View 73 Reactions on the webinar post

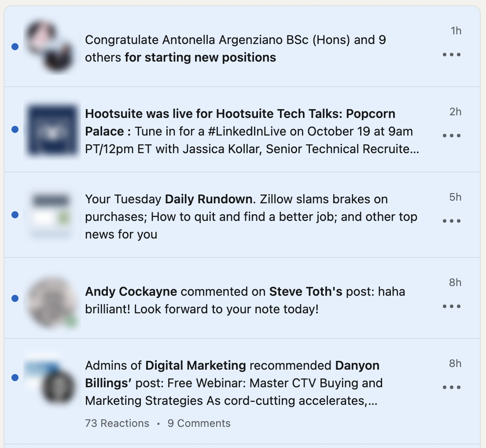tap(117, 423)
